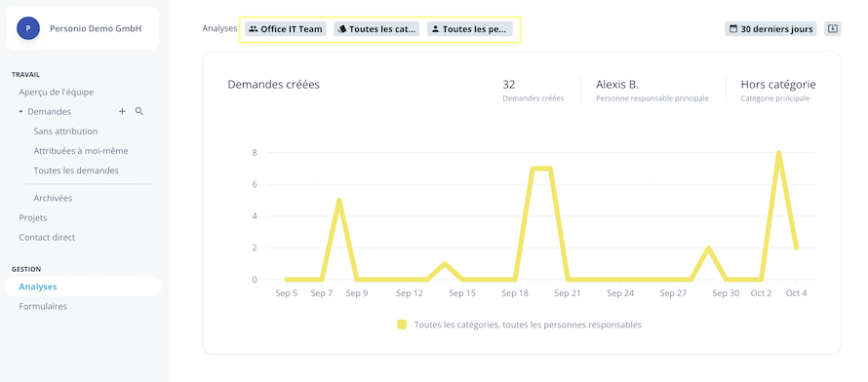Open the Toutes les cat... filter dropdown
Image resolution: width=868 pixels, height=382 pixels.
pos(376,28)
